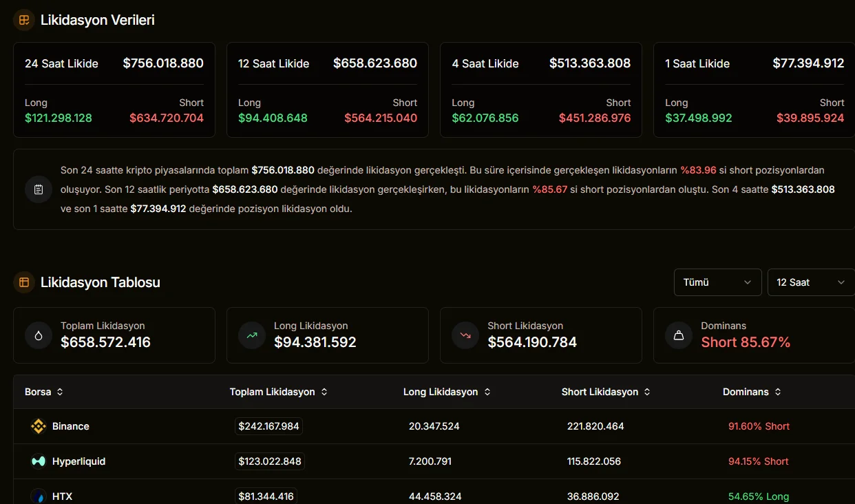Click the green uptrend Long Likidasyon icon

pos(252,335)
